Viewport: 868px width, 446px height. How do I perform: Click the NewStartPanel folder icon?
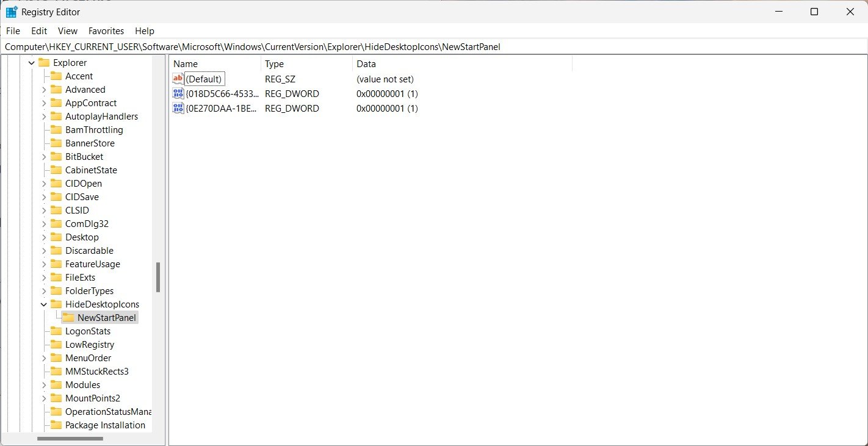coord(68,317)
